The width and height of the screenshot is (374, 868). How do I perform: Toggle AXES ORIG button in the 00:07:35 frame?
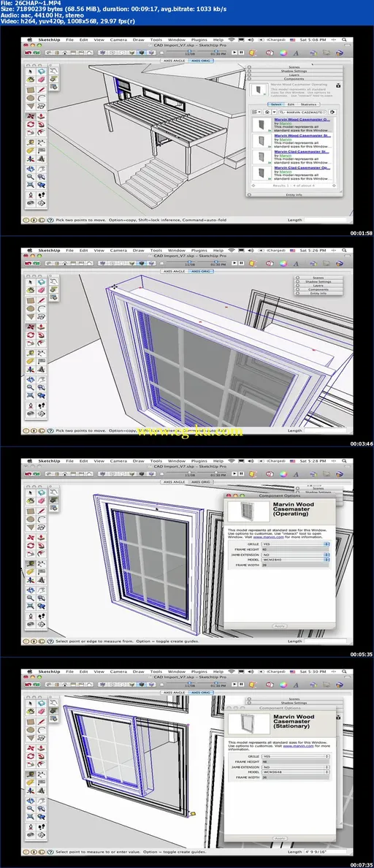(199, 693)
